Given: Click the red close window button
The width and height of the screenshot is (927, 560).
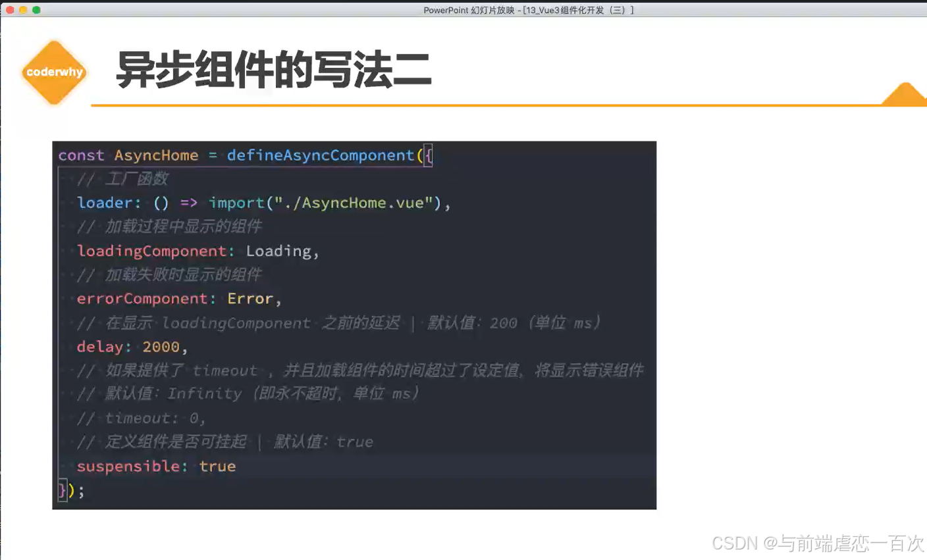Looking at the screenshot, I should (10, 10).
